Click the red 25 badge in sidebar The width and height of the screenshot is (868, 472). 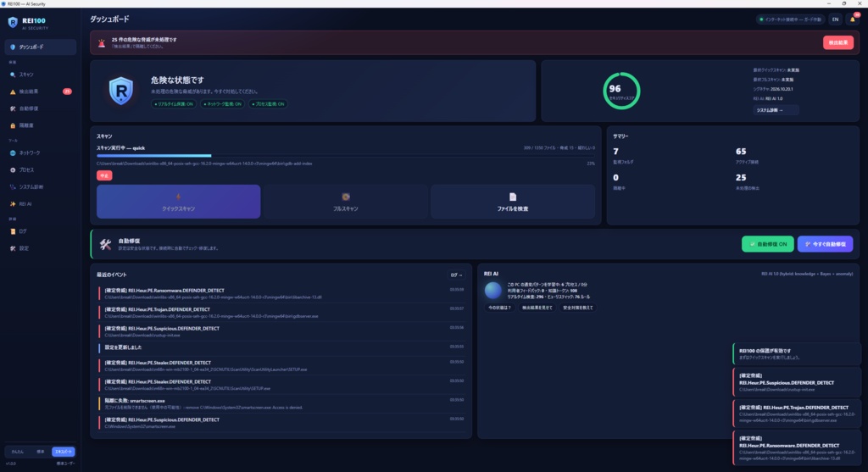(67, 92)
